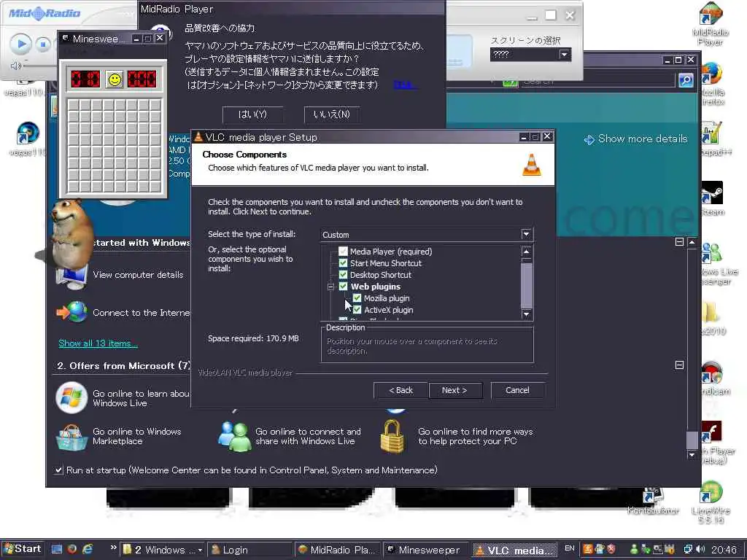The width and height of the screenshot is (747, 560).
Task: Click Back in VLC setup
Action: click(x=400, y=391)
